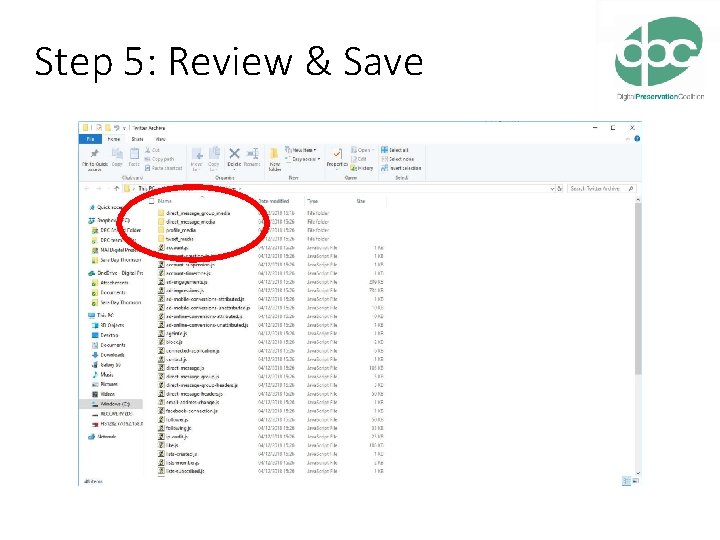Click the file list vertical scrollbar
The width and height of the screenshot is (720, 540).
tap(637, 288)
